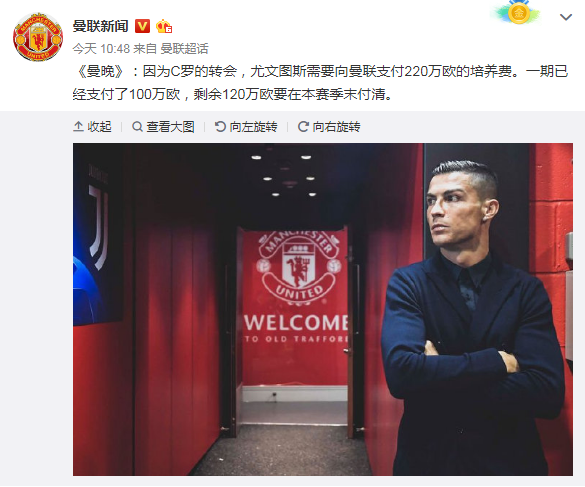The image size is (585, 487).
Task: Click the upward arrow collapse icon
Action: point(78,127)
